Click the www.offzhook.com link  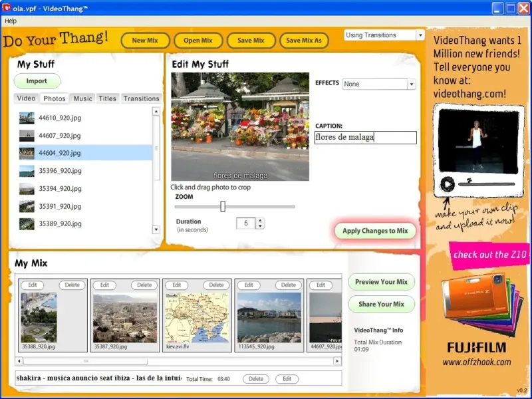(477, 362)
